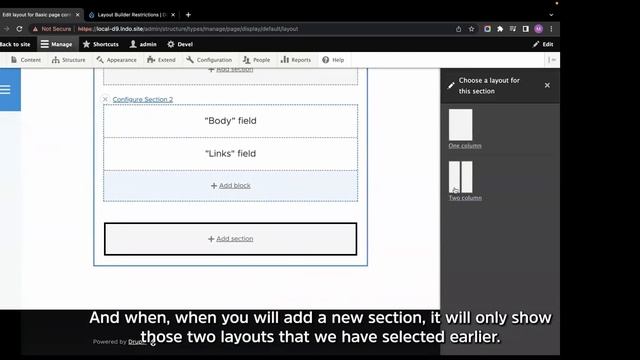Open the admin user menu
This screenshot has width=640, height=360.
(x=143, y=44)
